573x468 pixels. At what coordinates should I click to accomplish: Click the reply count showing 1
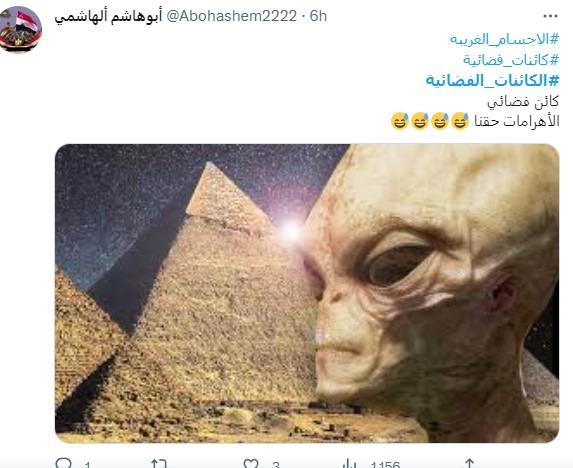pos(87,465)
